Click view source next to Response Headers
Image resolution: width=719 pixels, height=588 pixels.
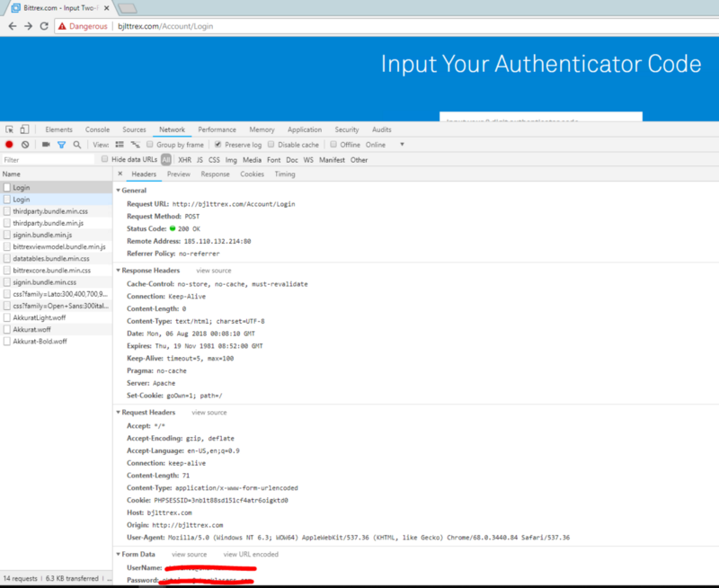(214, 271)
